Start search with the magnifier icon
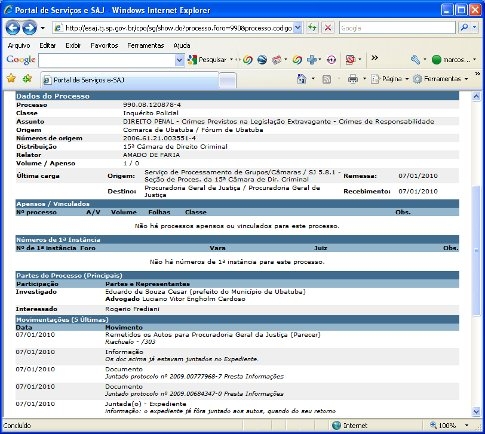Image resolution: width=485 pixels, height=434 pixels. click(x=464, y=28)
